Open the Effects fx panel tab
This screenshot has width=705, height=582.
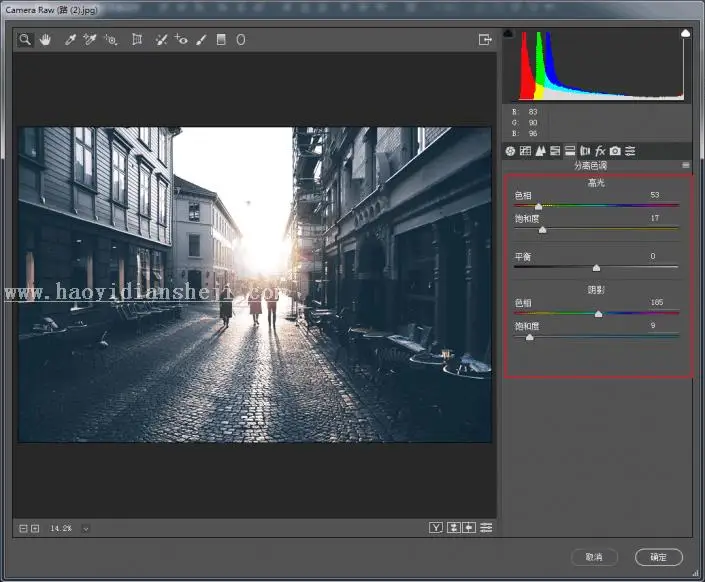point(600,151)
